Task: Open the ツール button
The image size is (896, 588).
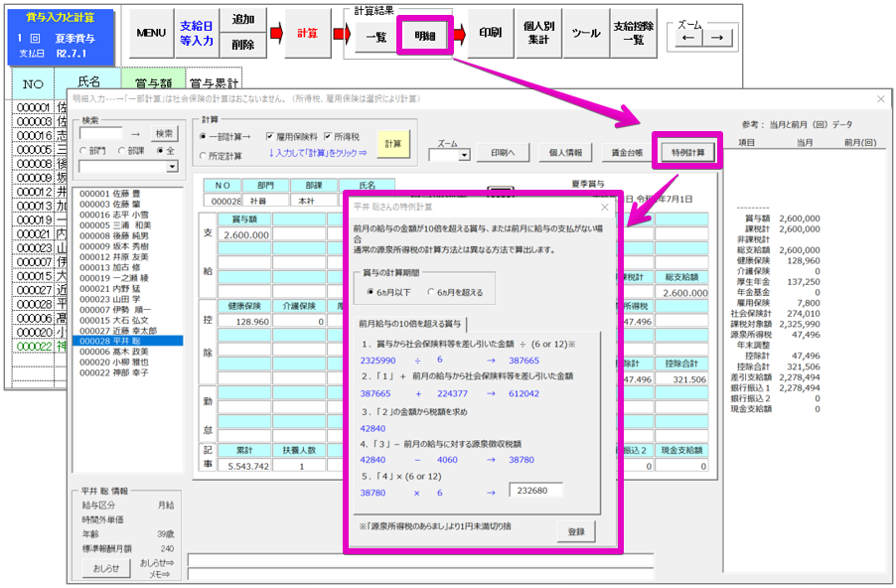Action: point(586,33)
